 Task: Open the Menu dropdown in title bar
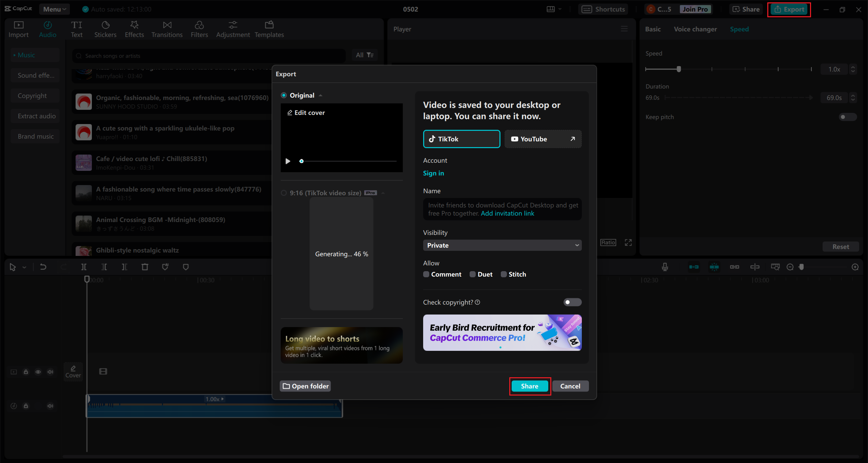point(54,9)
